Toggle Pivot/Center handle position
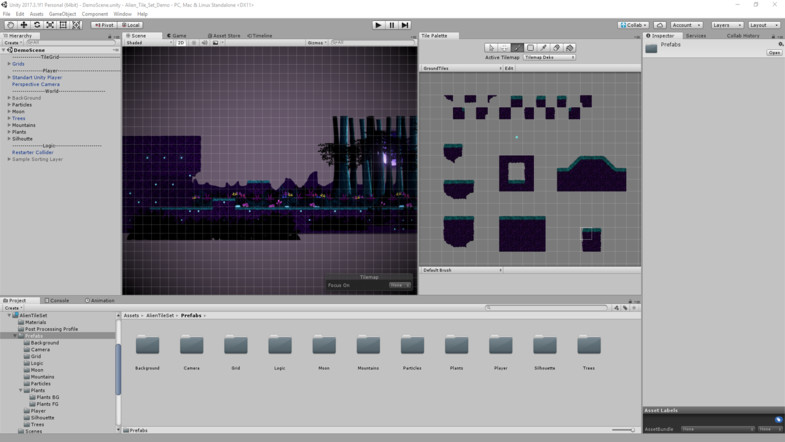 104,25
